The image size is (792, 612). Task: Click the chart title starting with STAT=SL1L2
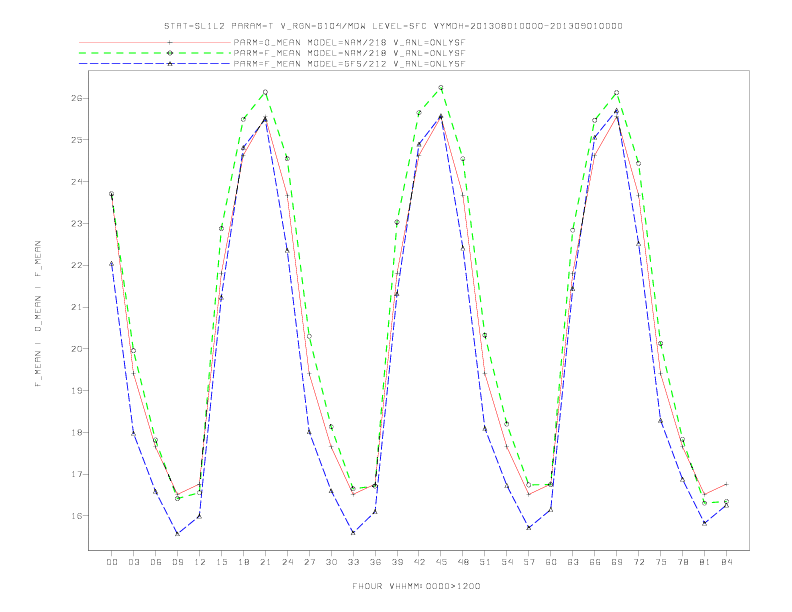(393, 26)
